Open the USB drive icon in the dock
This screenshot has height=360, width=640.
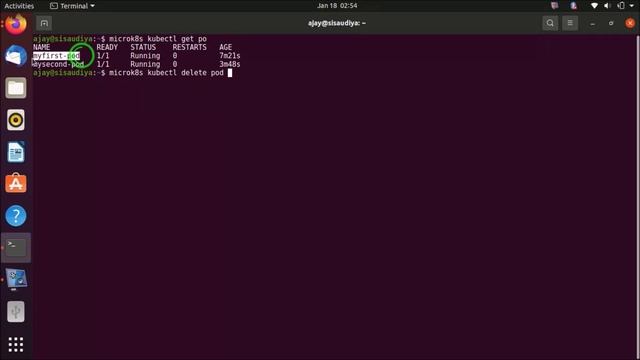click(16, 312)
